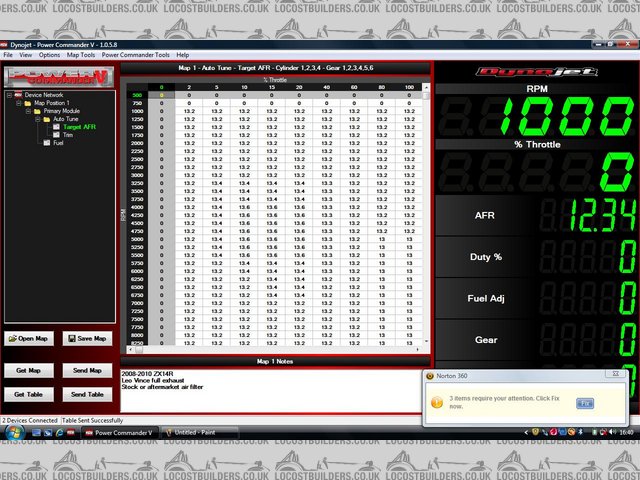640x480 pixels.
Task: Click the table icon beside Fuel
Action: pyautogui.click(x=47, y=143)
